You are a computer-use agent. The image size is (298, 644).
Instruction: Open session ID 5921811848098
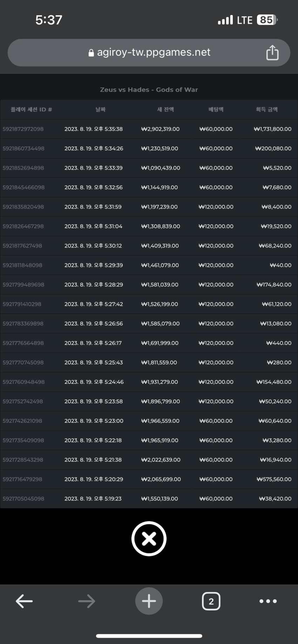point(22,265)
